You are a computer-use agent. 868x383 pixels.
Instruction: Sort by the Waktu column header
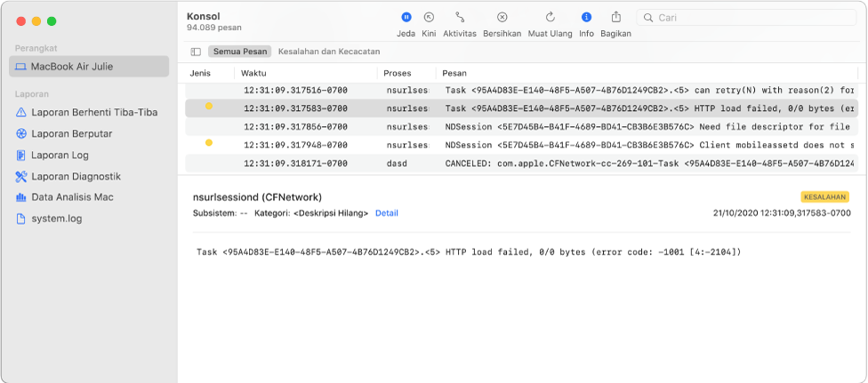coord(254,73)
